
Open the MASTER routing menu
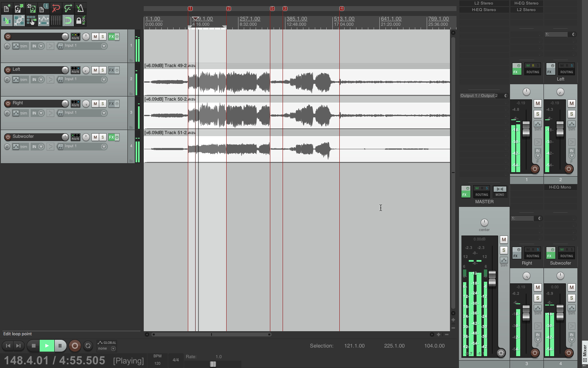(x=481, y=195)
